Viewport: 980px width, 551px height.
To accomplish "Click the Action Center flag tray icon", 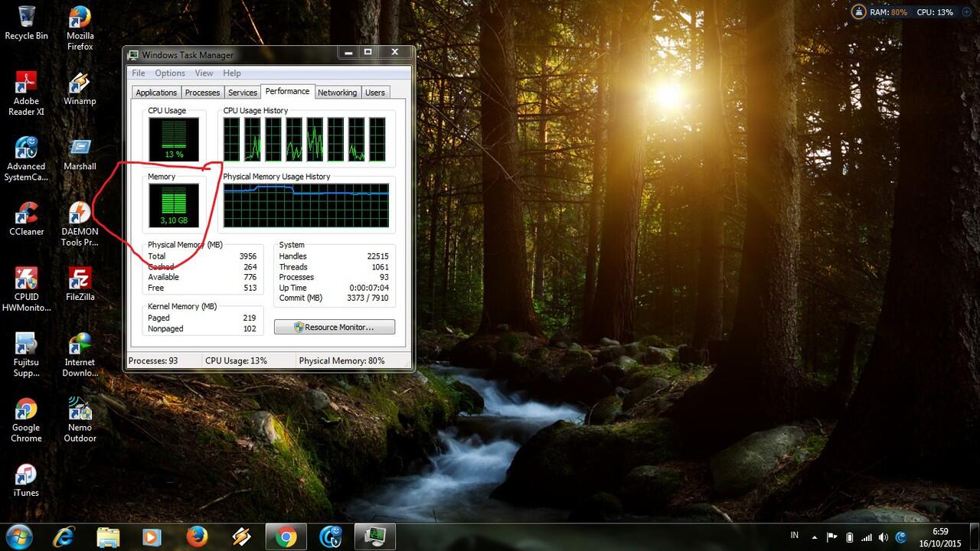I will [x=831, y=537].
